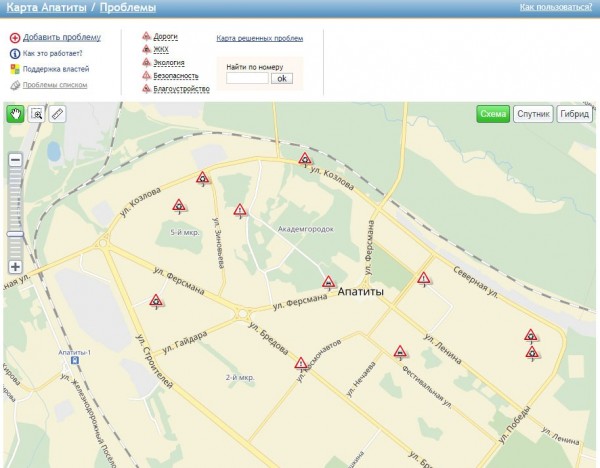Open Проблемы header link
600x468 pixels.
click(128, 7)
